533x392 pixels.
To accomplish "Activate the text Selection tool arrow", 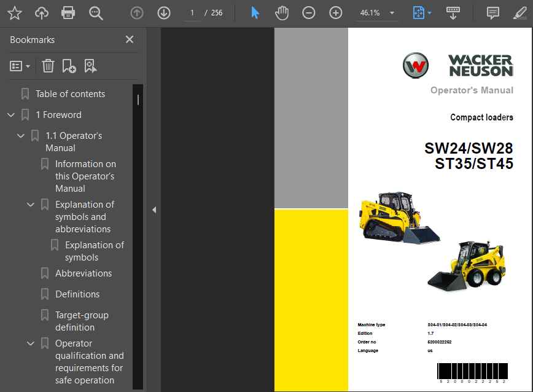I will point(255,12).
